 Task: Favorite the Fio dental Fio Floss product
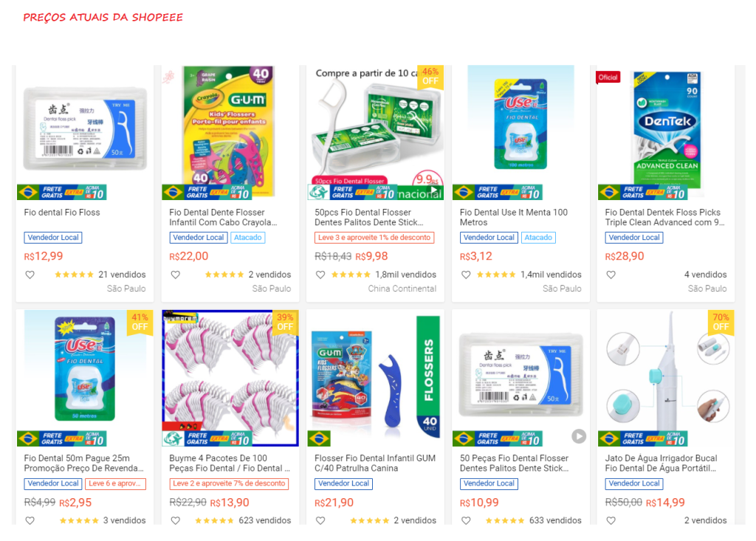click(x=30, y=275)
